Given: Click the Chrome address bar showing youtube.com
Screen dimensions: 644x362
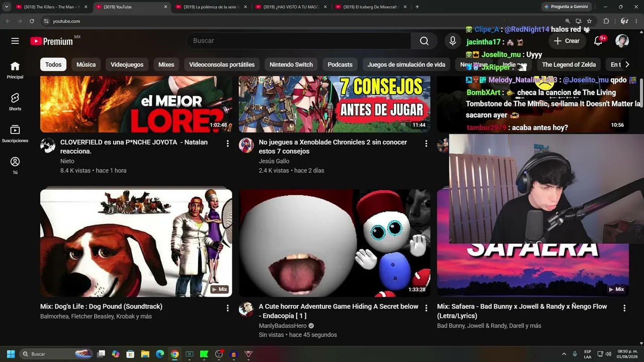Looking at the screenshot, I should [x=302, y=21].
